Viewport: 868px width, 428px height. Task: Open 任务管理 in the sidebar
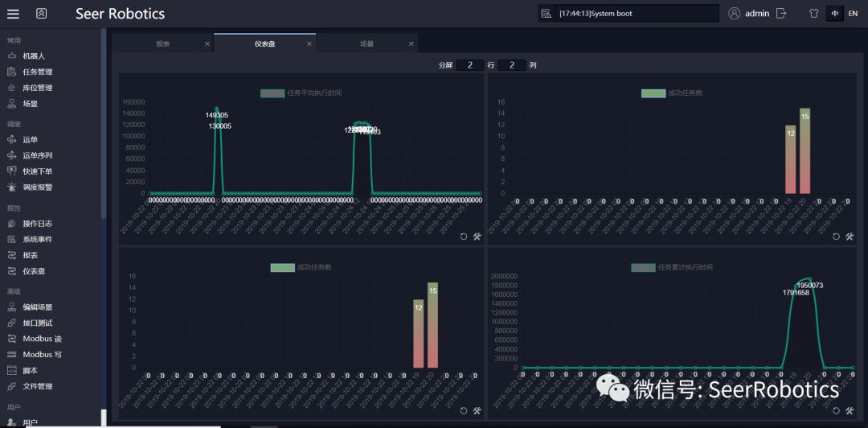tap(37, 72)
